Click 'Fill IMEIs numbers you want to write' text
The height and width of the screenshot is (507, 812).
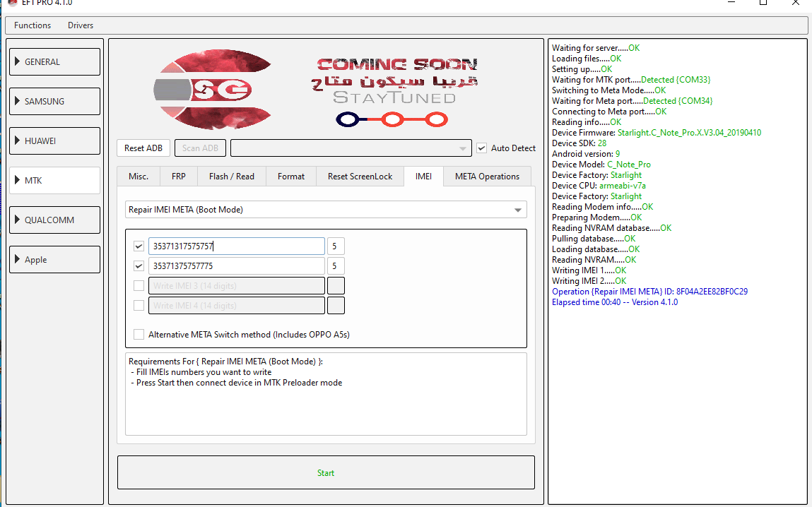pyautogui.click(x=202, y=372)
